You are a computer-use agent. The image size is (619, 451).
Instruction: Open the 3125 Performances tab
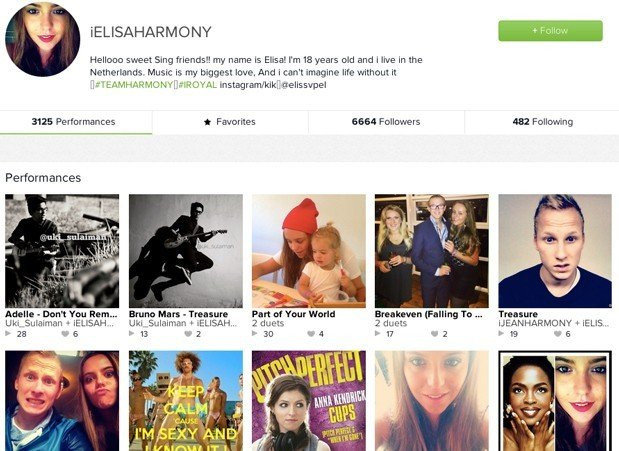[76, 122]
